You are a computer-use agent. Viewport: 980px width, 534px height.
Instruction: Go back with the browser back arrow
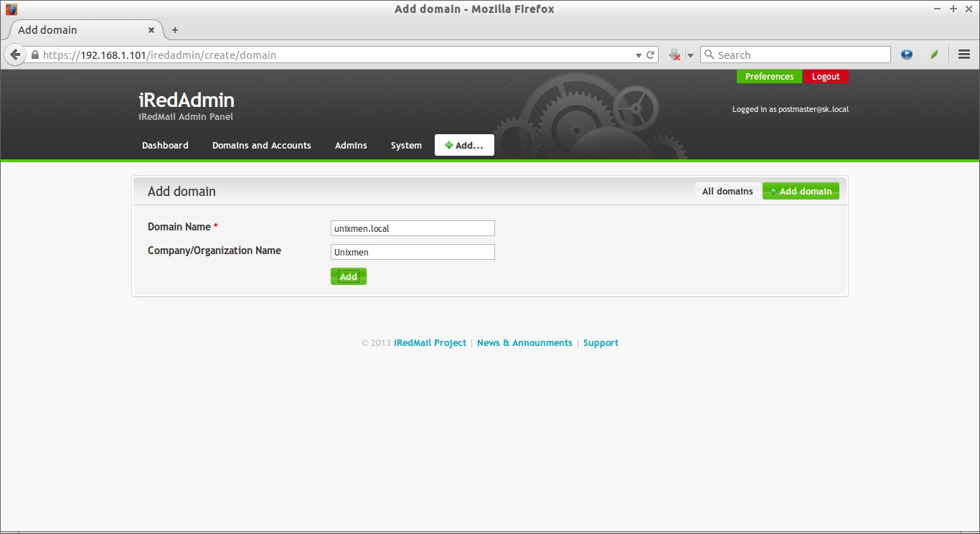pyautogui.click(x=14, y=55)
